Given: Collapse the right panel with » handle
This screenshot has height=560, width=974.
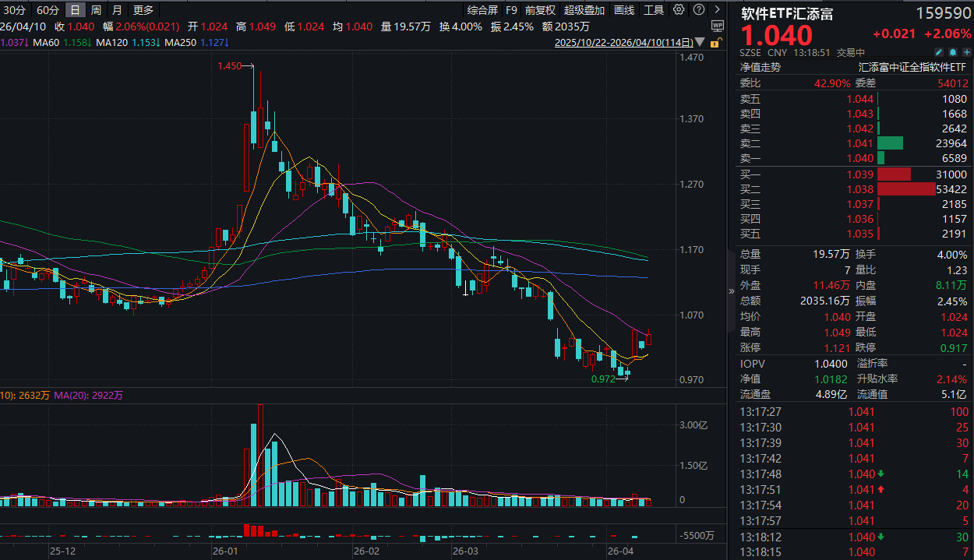Looking at the screenshot, I should pos(731,291).
